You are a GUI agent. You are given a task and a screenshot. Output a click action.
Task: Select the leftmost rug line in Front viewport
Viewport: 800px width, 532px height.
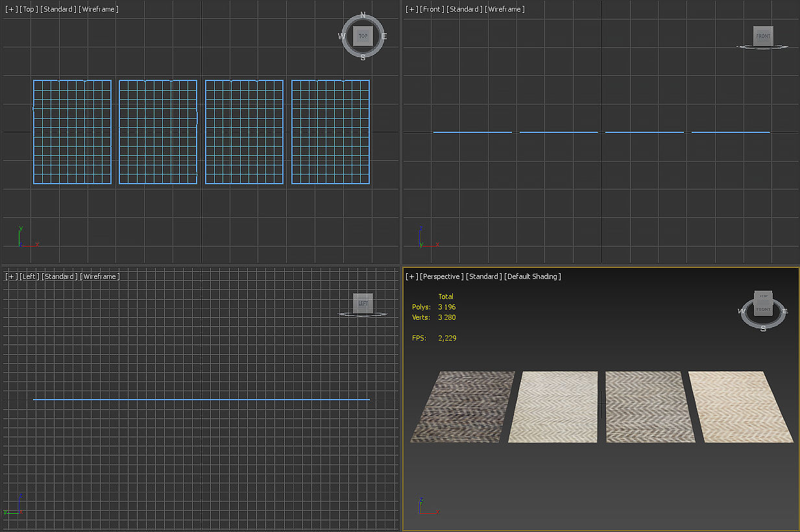472,132
